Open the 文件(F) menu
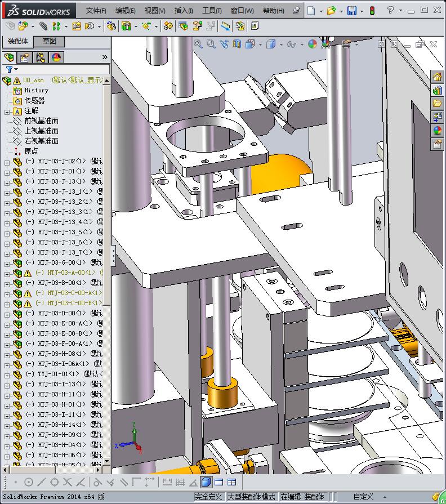The height and width of the screenshot is (504, 446). click(x=96, y=11)
